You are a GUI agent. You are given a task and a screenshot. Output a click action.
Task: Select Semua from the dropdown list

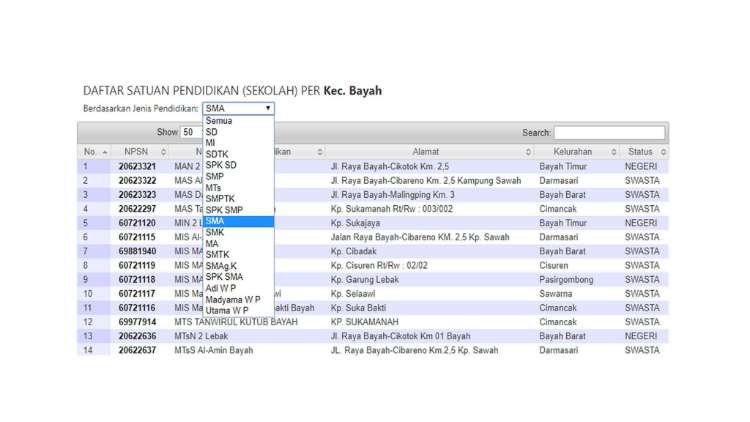click(219, 120)
